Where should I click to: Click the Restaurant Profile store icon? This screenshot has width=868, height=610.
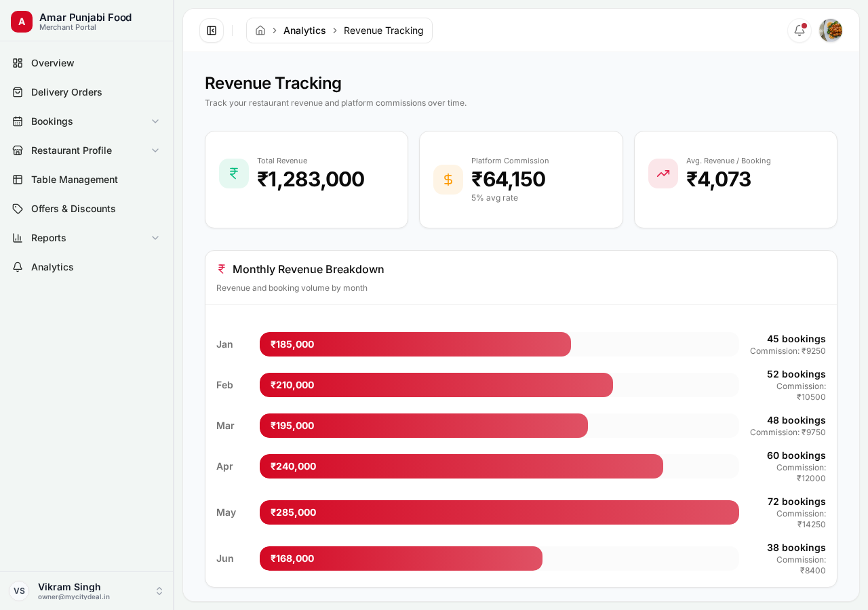point(18,150)
